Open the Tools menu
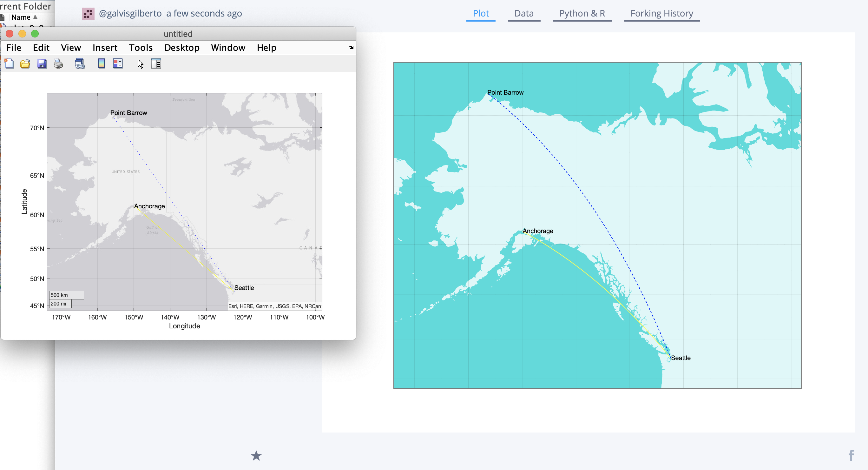868x470 pixels. tap(141, 48)
